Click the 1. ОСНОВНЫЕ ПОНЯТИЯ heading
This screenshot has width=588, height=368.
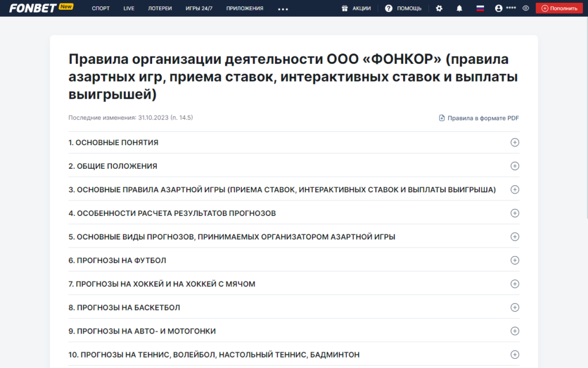(113, 142)
